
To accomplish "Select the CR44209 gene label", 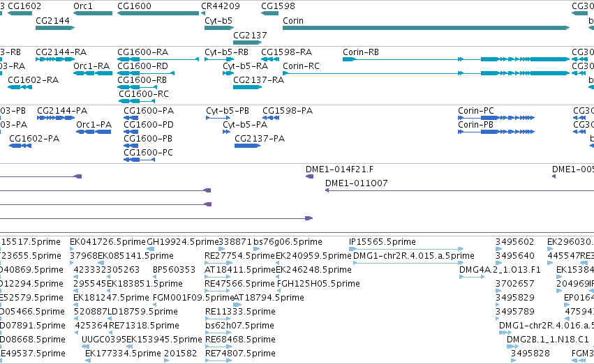I will (220, 6).
